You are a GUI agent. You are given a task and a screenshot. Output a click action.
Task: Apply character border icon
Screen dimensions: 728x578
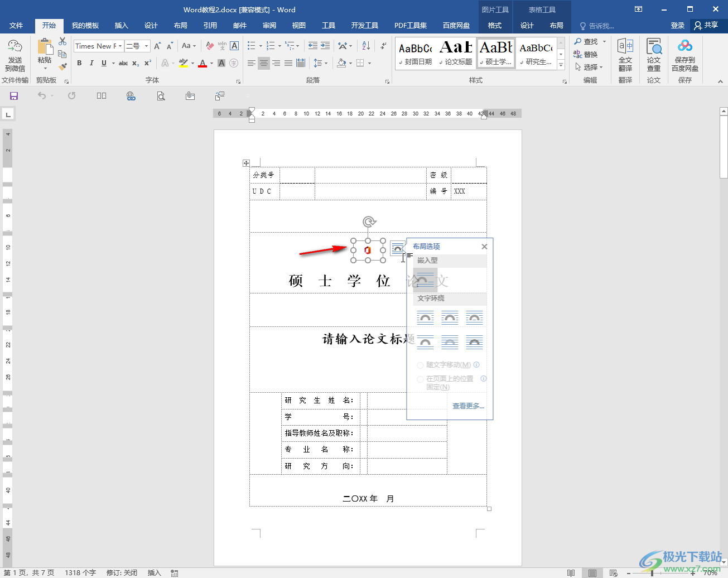pyautogui.click(x=234, y=46)
